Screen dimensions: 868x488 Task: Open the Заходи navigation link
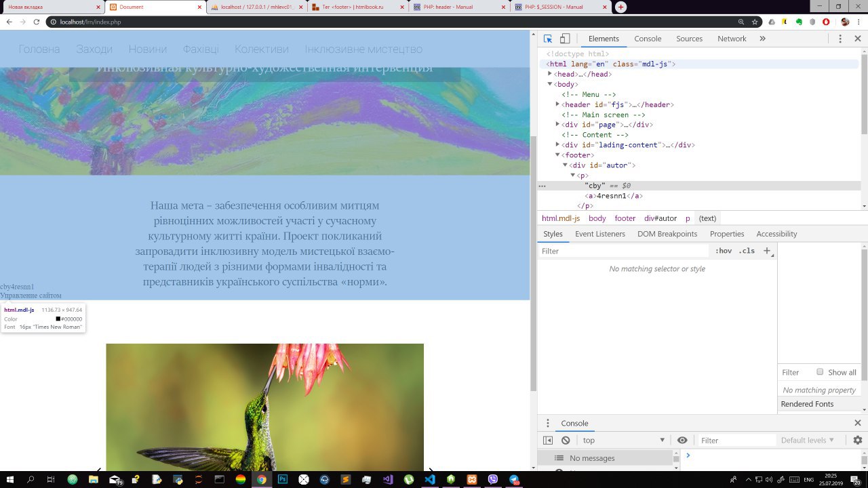(94, 49)
